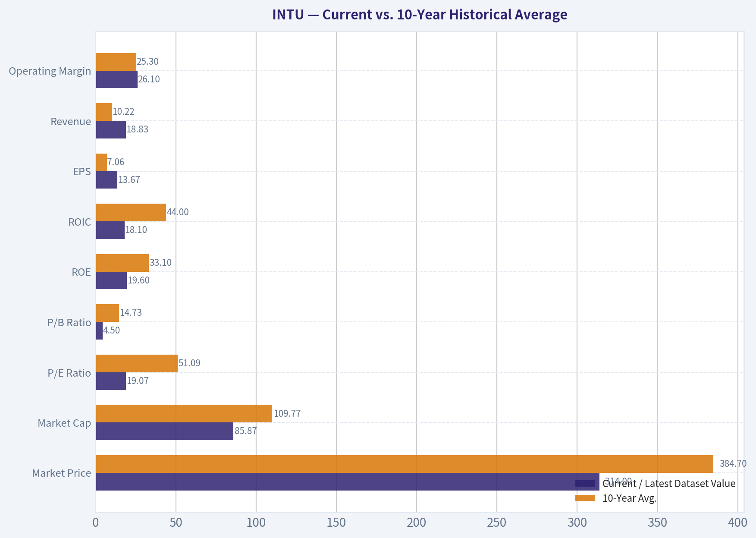Click the value label '384.70'
This screenshot has width=756, height=538.
(733, 464)
